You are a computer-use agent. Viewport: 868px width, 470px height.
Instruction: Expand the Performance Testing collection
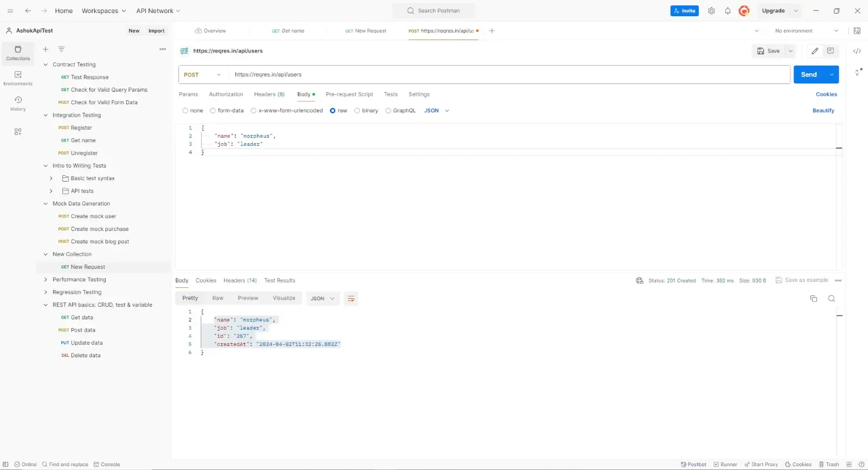point(46,280)
